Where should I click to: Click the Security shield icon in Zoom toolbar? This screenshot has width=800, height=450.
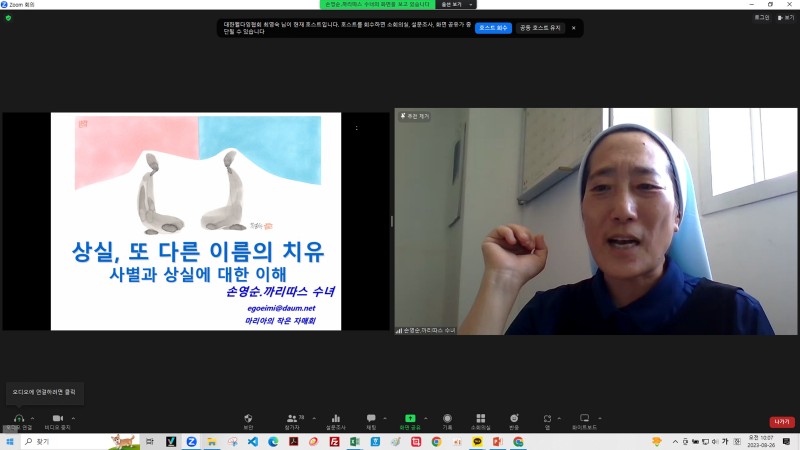pos(248,418)
